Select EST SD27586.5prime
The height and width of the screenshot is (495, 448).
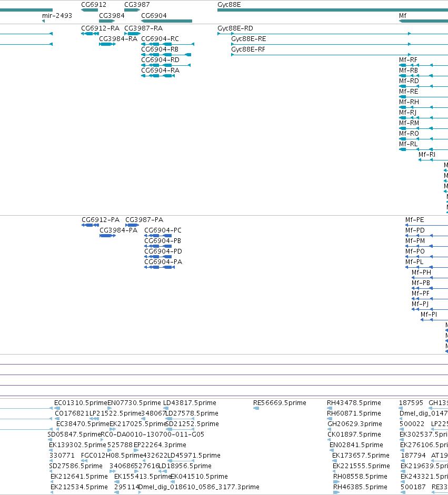(76, 466)
